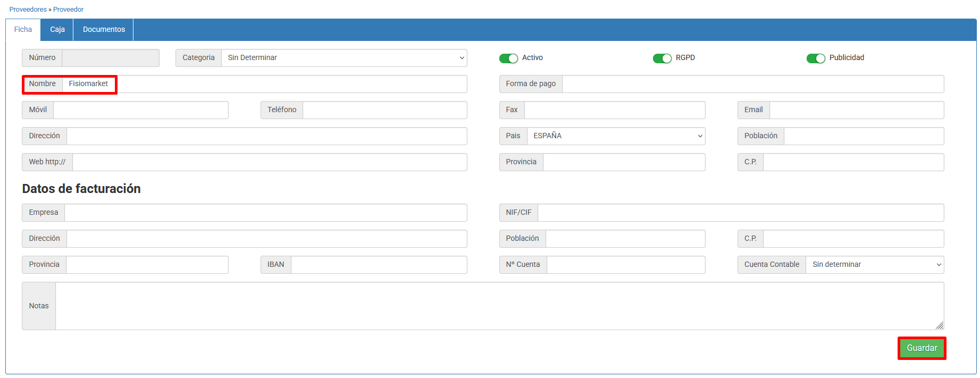This screenshot has width=980, height=378.
Task: Select the Móvil input field
Action: [x=140, y=110]
